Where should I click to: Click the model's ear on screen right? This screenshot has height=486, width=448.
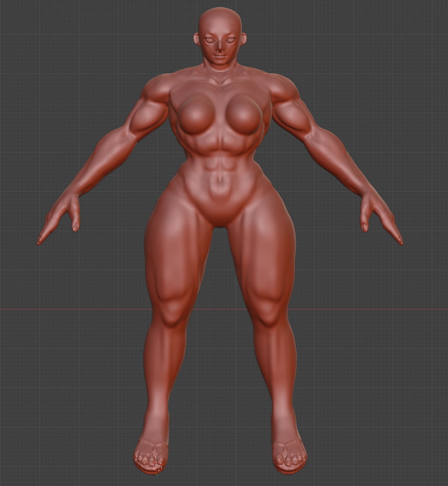[243, 38]
